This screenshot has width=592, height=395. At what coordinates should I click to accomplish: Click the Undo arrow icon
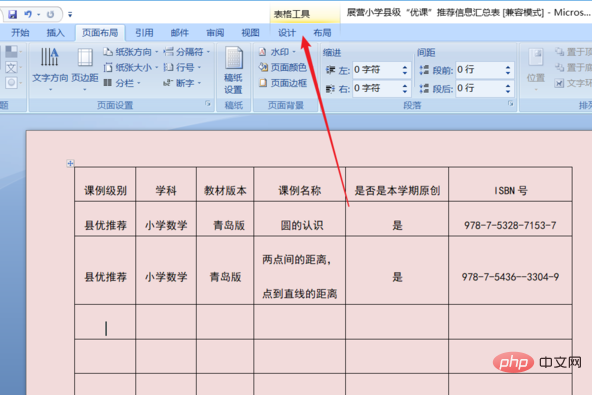[x=28, y=14]
